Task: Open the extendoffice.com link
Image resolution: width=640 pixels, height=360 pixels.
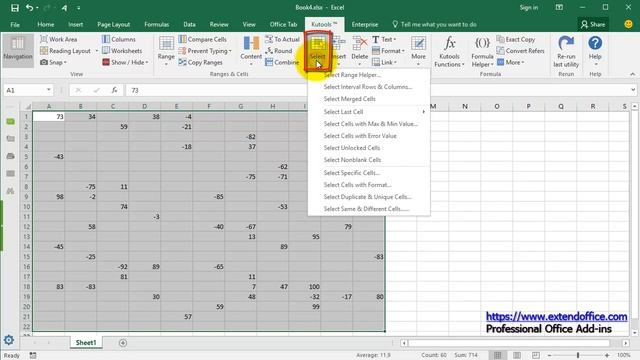Action: tap(556, 316)
